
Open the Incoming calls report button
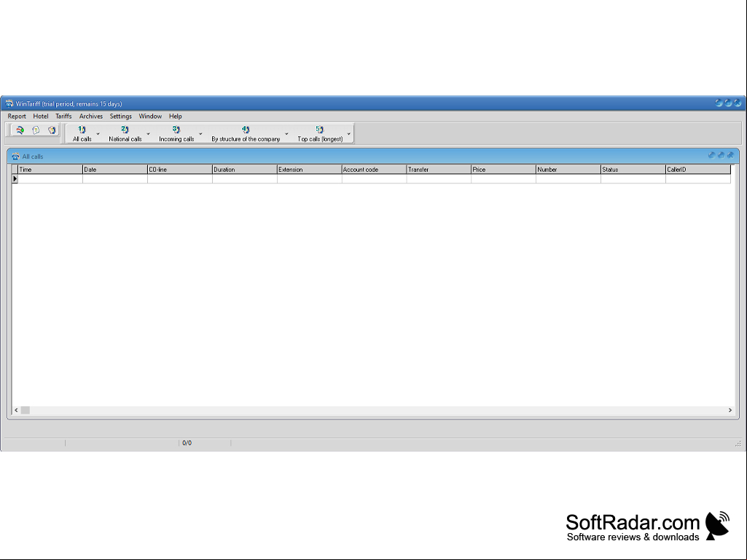(176, 133)
